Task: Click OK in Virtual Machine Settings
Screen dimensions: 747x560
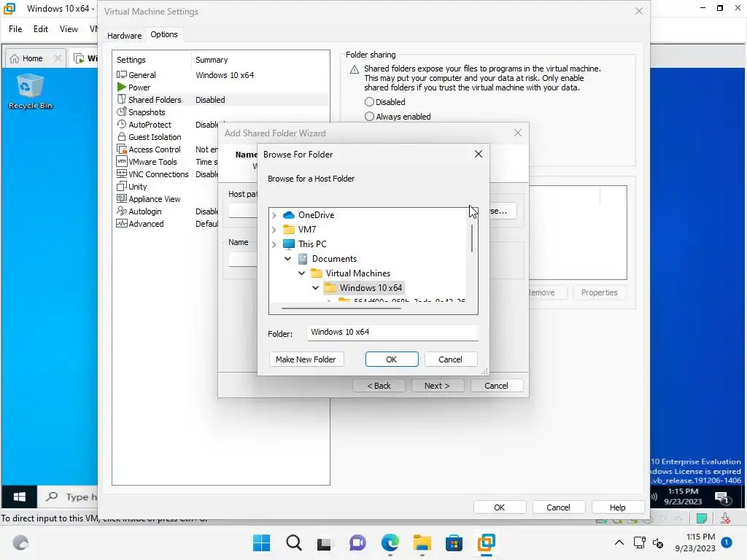Action: click(x=499, y=507)
